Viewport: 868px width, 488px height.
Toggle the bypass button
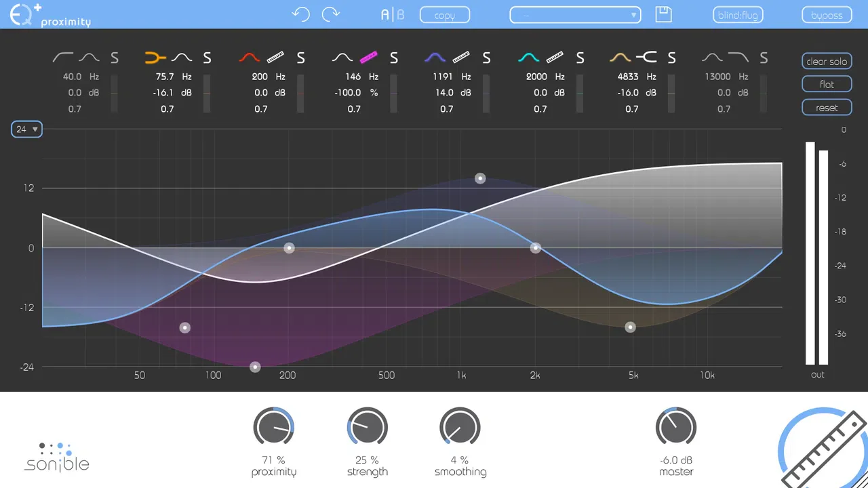point(827,15)
